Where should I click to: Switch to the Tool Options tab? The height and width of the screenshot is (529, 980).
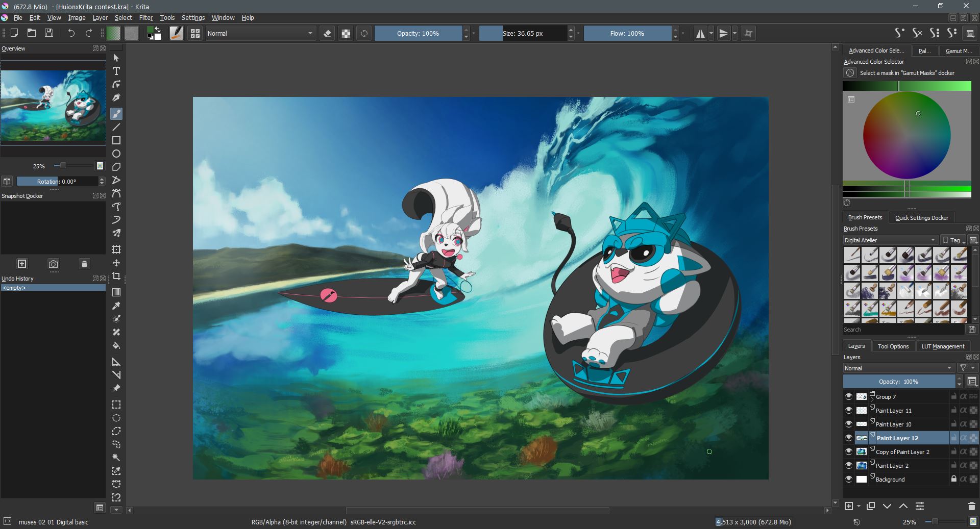click(x=893, y=346)
